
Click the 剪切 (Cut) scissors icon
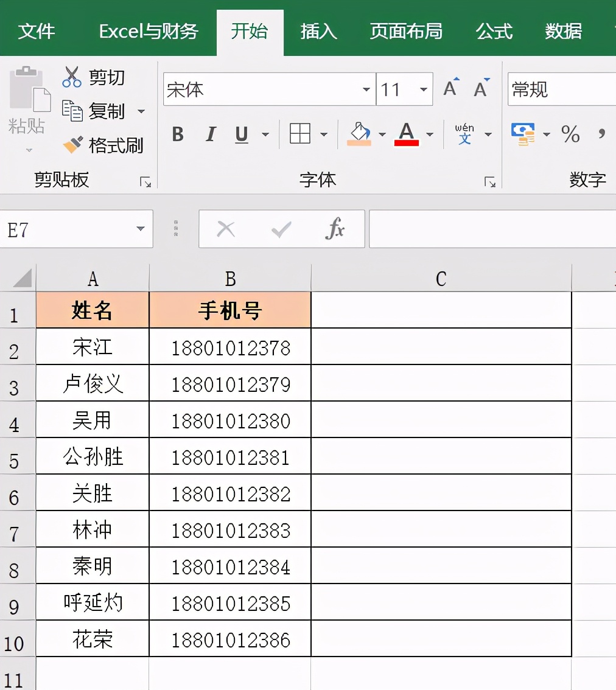tap(72, 77)
